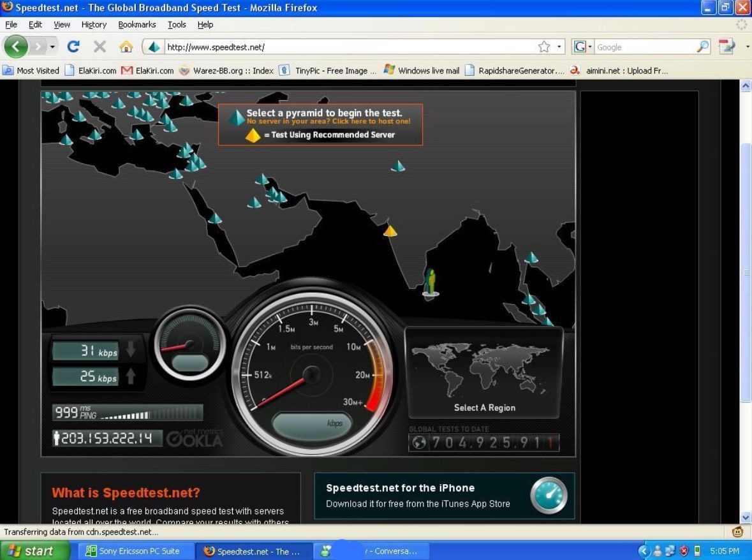Open the Windows start button

click(x=34, y=551)
